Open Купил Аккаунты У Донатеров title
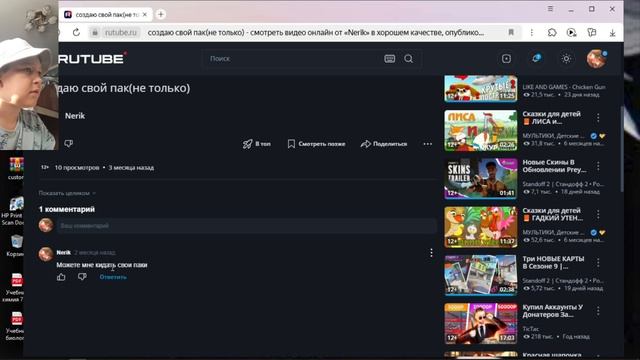Screen dimensions: 640x360 [x=553, y=311]
